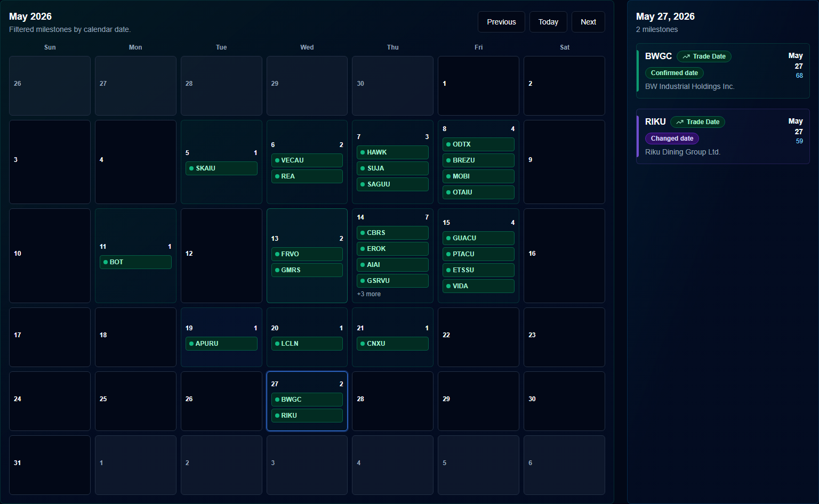Image resolution: width=819 pixels, height=504 pixels.
Task: Open the MOBI event
Action: [478, 176]
